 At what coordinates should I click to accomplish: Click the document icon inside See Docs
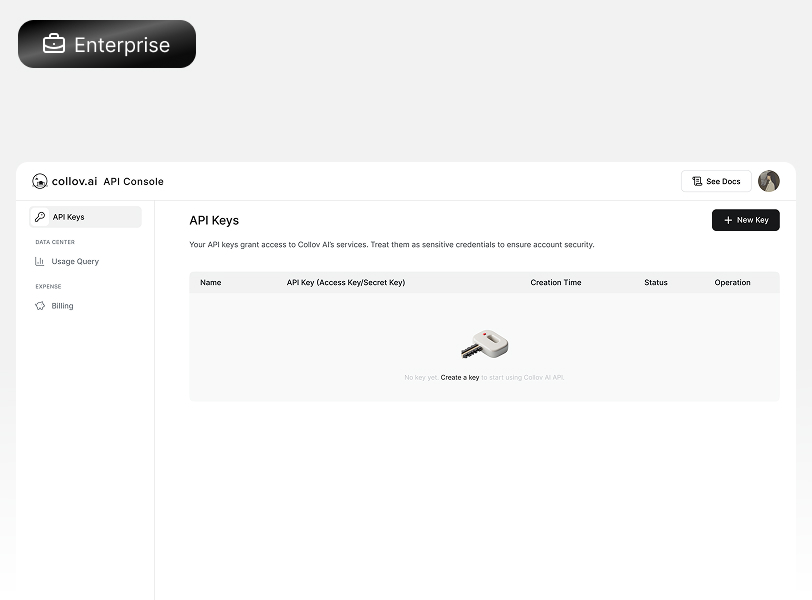point(700,181)
